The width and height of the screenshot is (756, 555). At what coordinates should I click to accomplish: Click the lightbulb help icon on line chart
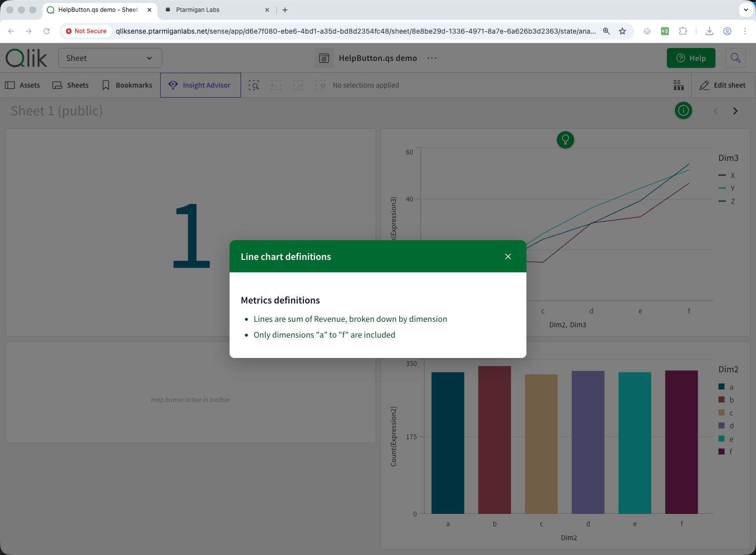[x=565, y=140]
